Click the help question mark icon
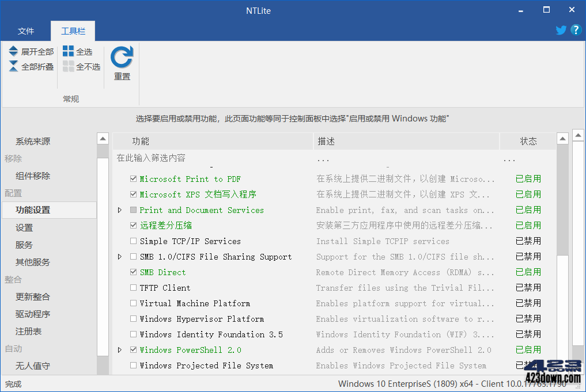This screenshot has height=392, width=586. tap(575, 30)
